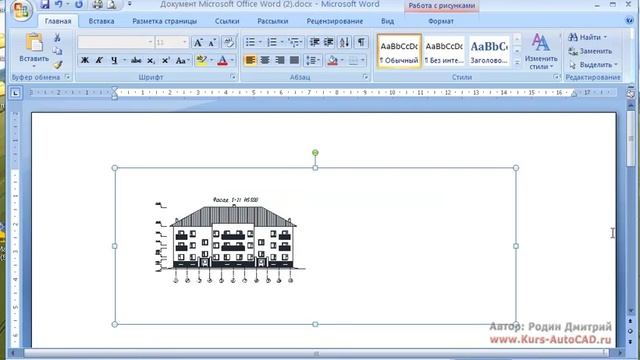The width and height of the screenshot is (640, 360).
Task: Apply superscript formatting
Action: 165,61
